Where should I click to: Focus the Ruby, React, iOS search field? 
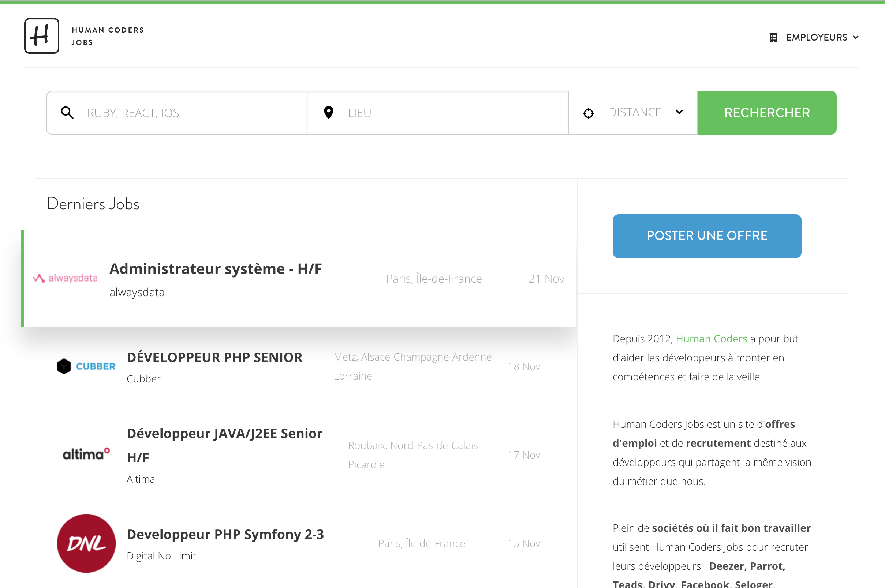click(x=191, y=113)
